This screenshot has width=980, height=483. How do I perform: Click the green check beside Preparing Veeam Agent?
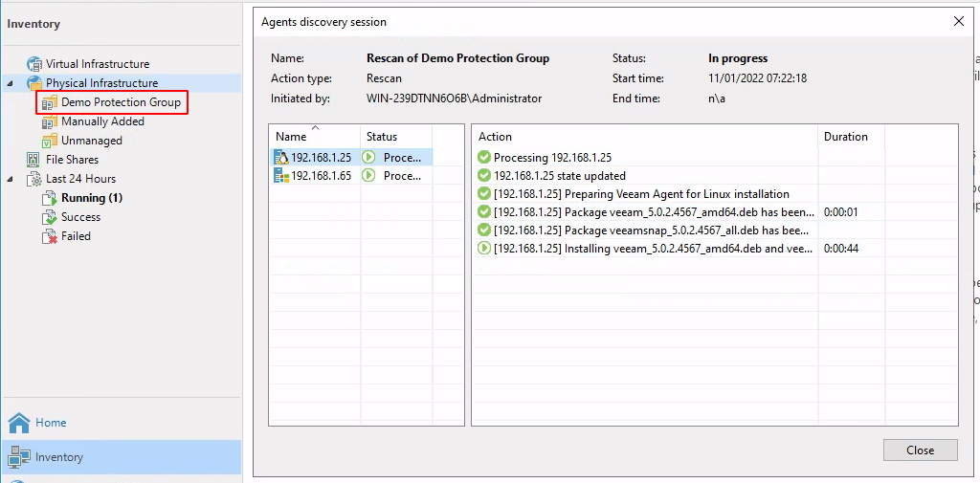pos(483,194)
